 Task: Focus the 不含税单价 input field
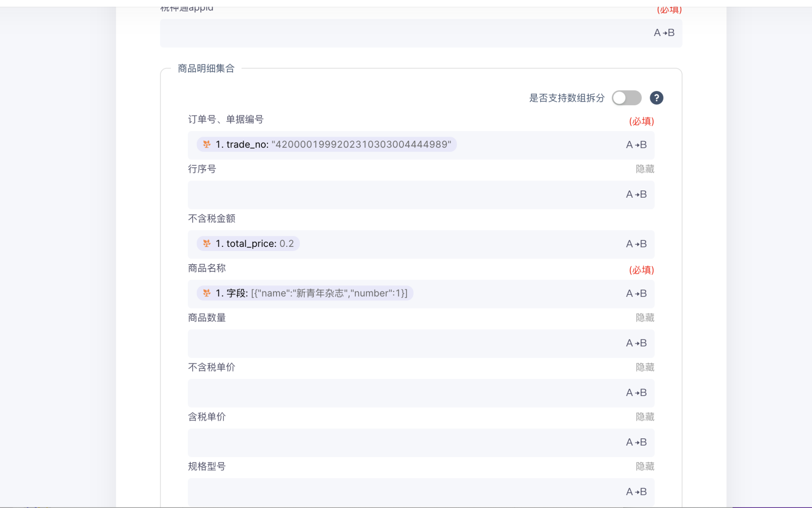click(421, 393)
